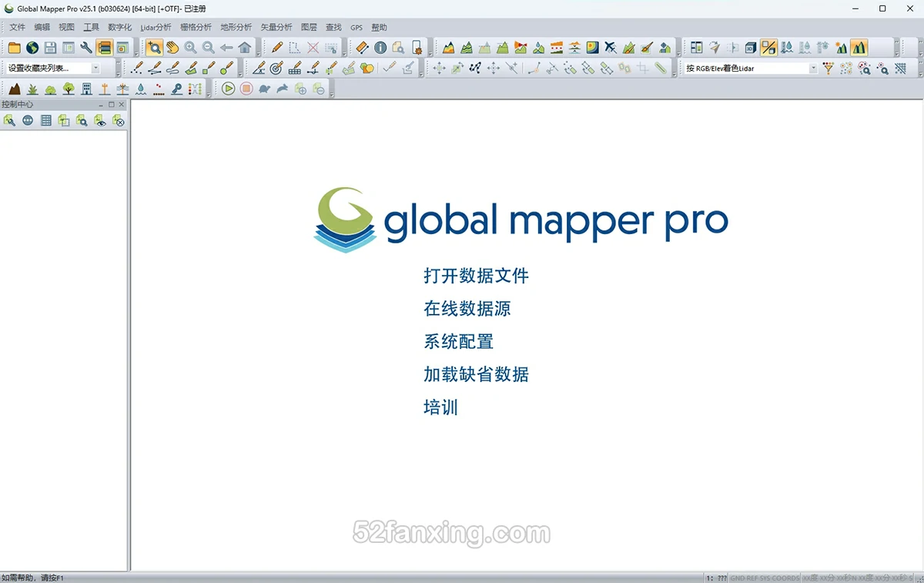Select the zoom tool with magnifier and plus
The height and width of the screenshot is (583, 924).
tap(154, 48)
